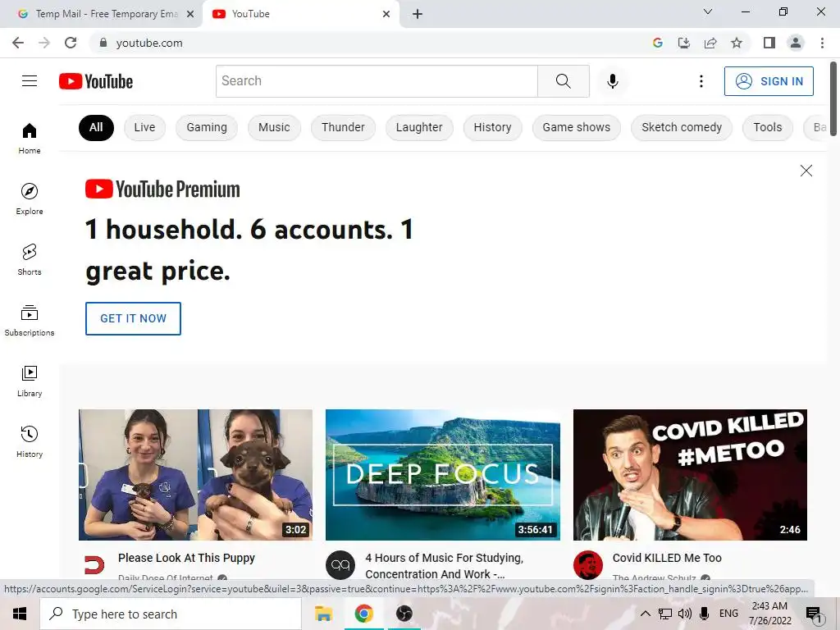Go to Home in sidebar
The image size is (840, 630).
pos(30,138)
